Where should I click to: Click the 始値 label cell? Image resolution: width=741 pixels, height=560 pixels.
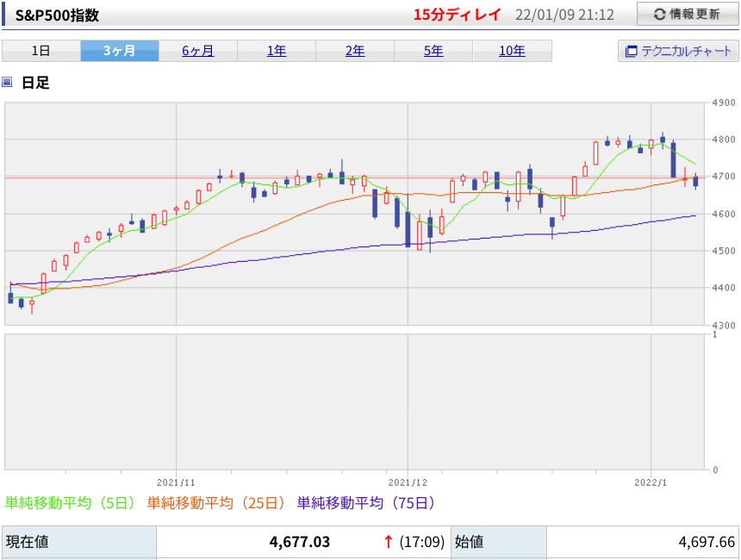(499, 543)
